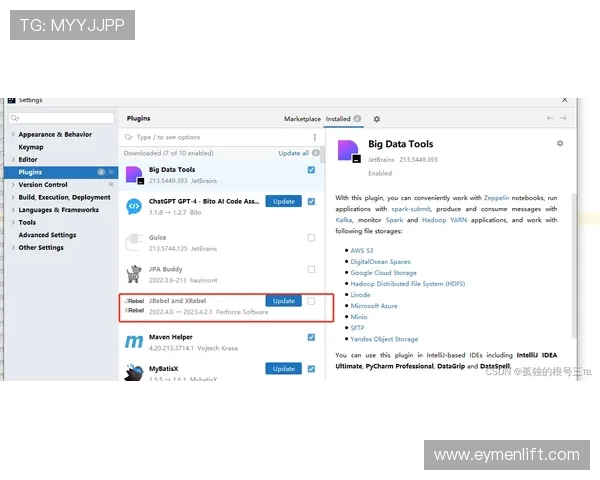
Task: Enable the Guice plugin checkbox
Action: click(311, 238)
